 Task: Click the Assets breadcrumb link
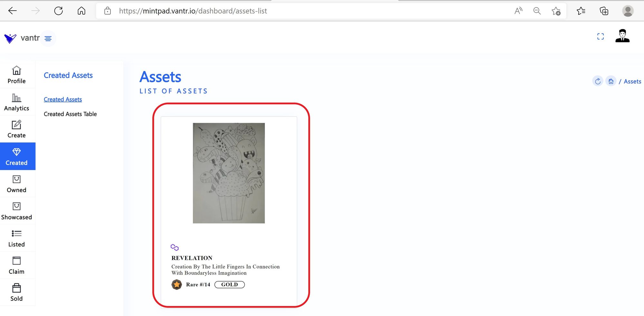(632, 81)
